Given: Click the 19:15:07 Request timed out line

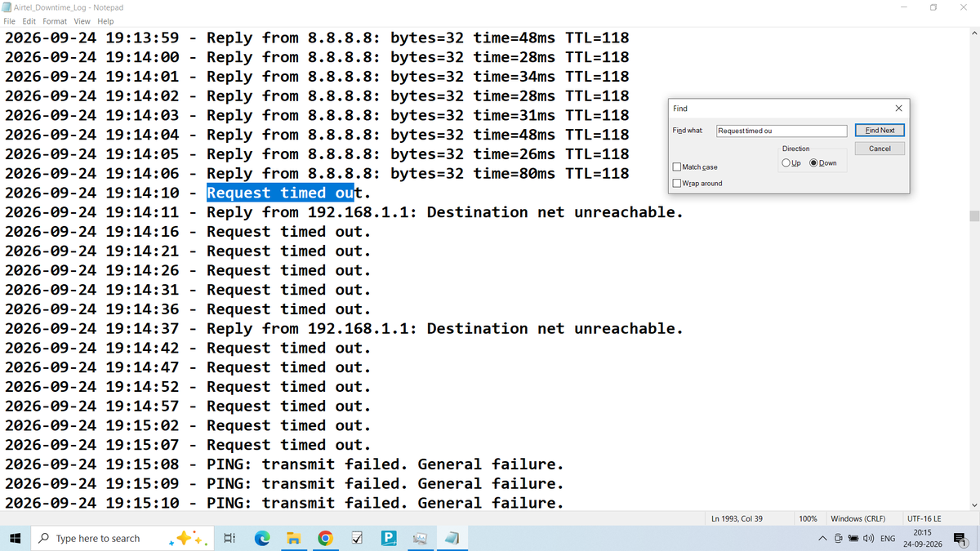Looking at the screenshot, I should click(x=188, y=445).
